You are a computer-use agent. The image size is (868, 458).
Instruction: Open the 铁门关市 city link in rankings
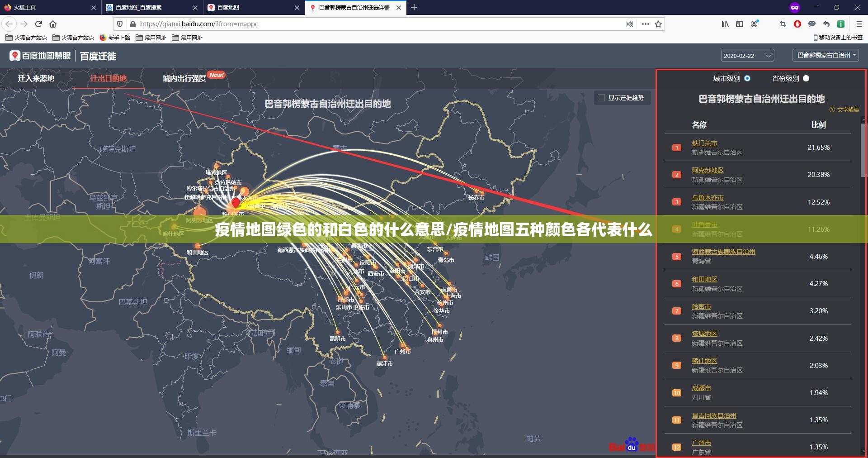[x=705, y=143]
